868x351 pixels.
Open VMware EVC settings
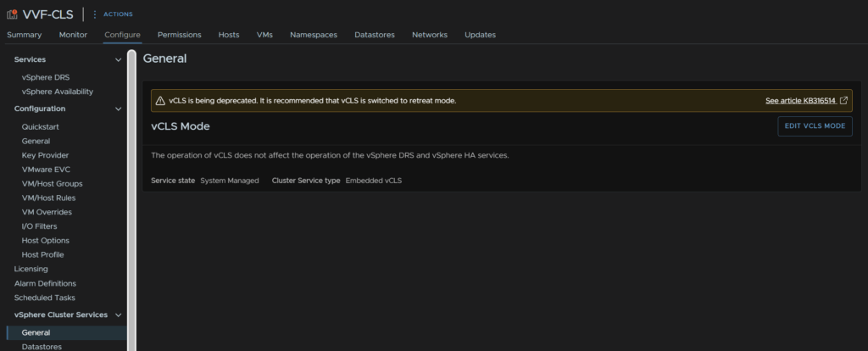(x=46, y=170)
